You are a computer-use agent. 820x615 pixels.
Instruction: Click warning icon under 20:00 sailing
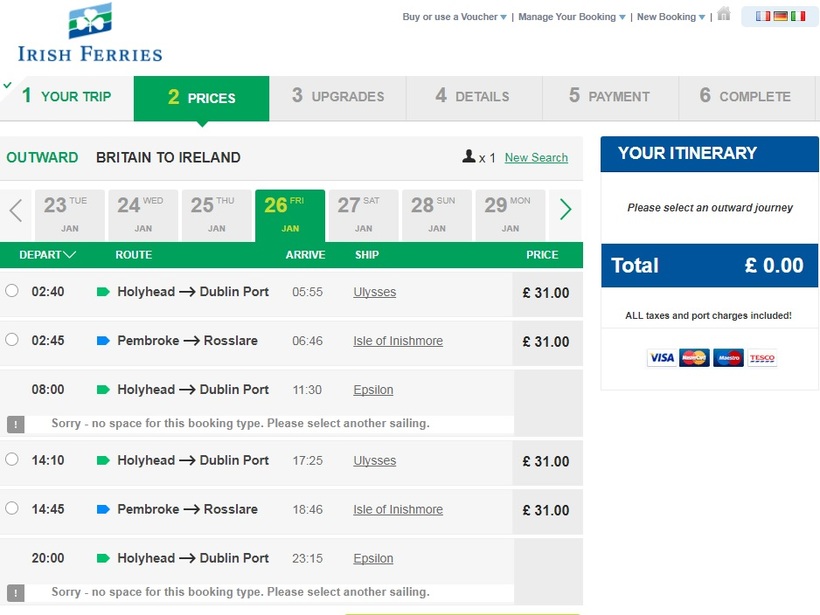16,593
